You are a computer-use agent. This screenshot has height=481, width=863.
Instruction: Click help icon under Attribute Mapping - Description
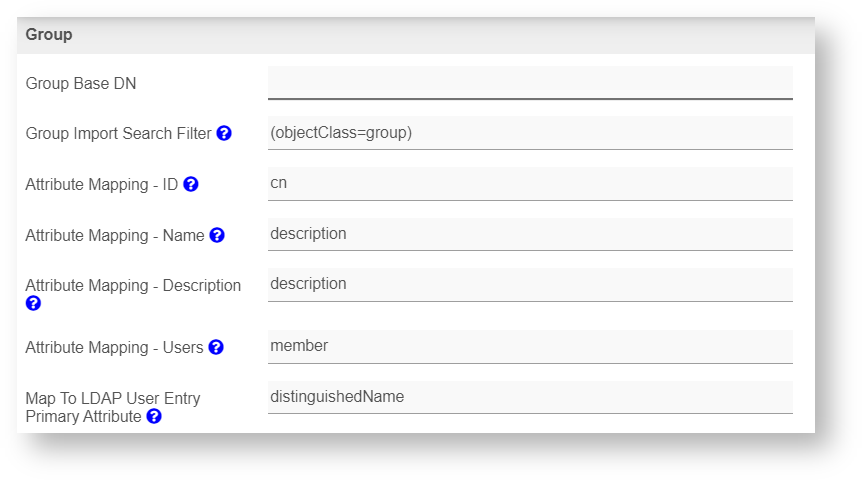pos(33,303)
